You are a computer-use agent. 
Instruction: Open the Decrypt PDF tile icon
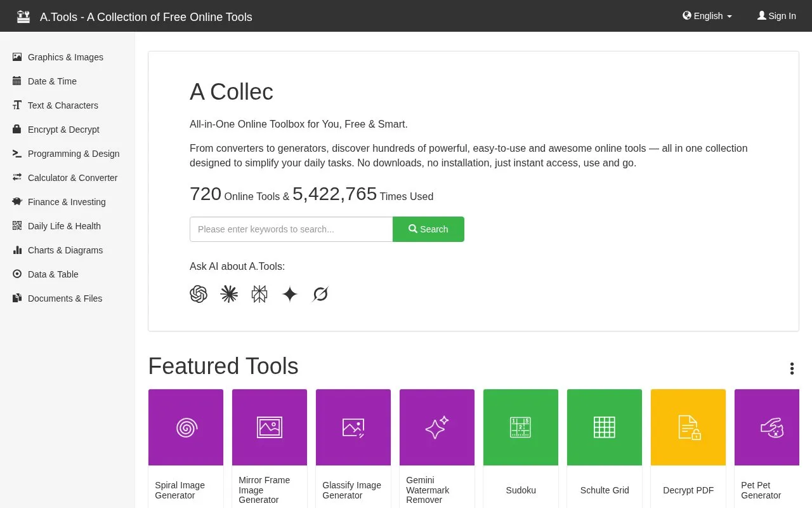coord(688,427)
